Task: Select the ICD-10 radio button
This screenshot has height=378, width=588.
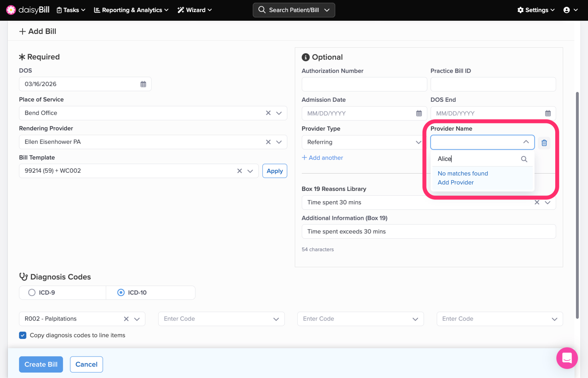Action: tap(121, 292)
